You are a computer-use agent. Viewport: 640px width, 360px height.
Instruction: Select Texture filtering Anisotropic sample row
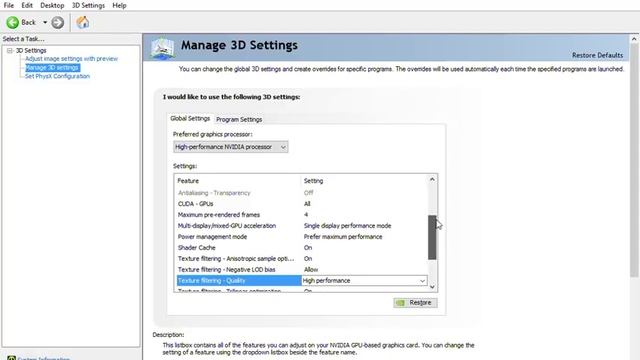coord(302,259)
